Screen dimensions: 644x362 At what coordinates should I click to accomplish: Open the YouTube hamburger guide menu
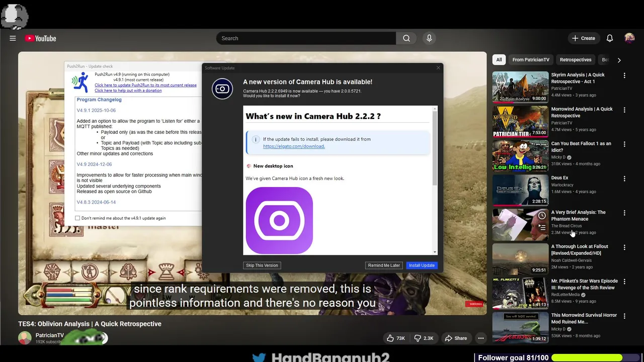point(13,38)
